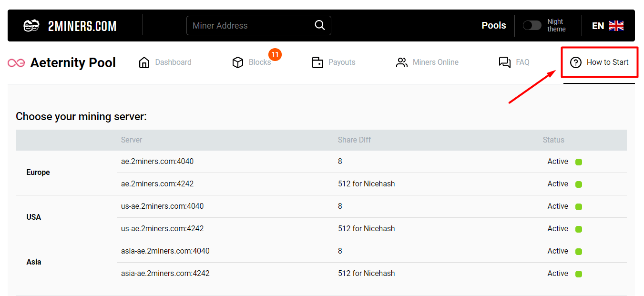The height and width of the screenshot is (296, 644).
Task: Click the UK flag language icon
Action: click(x=616, y=26)
